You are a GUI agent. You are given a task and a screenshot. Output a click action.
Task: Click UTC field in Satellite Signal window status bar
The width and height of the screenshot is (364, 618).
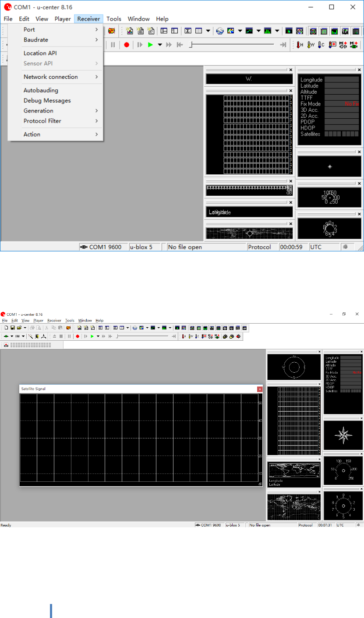(x=345, y=525)
